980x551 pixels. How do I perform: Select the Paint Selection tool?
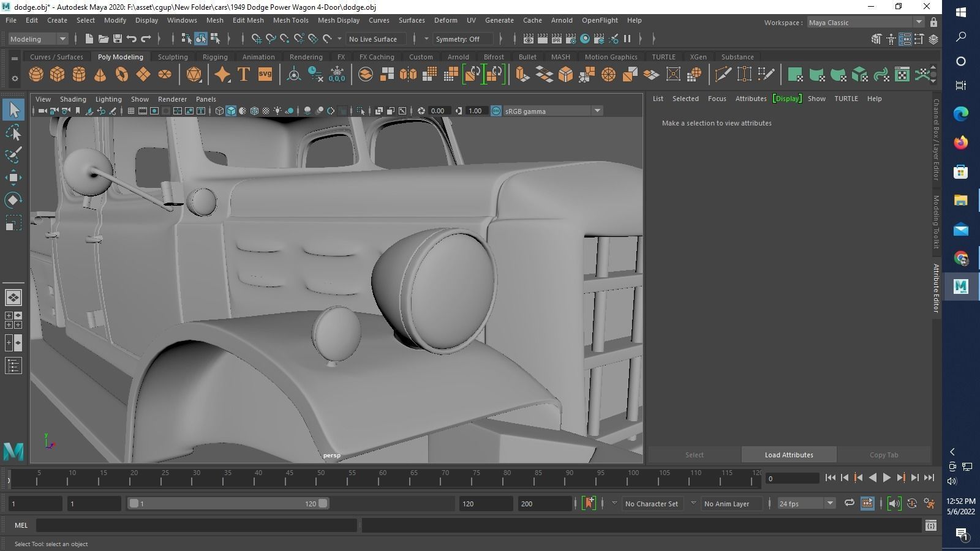tap(13, 155)
